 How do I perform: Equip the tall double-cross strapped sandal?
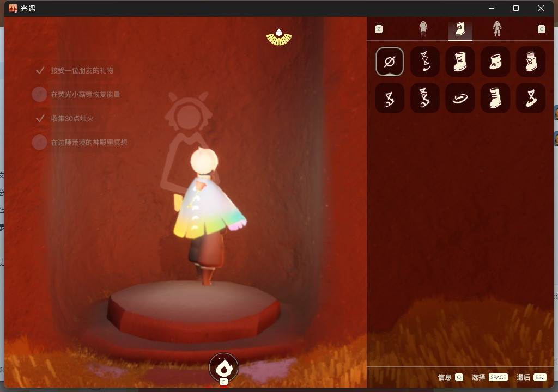point(424,98)
